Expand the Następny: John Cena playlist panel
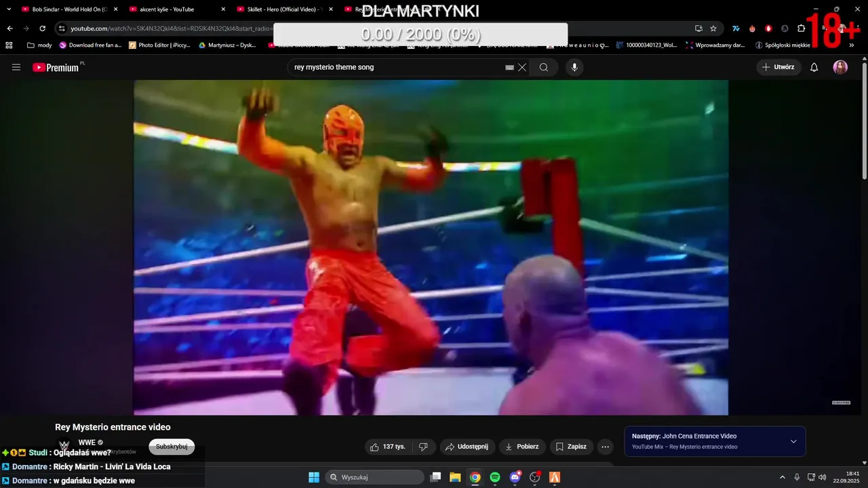Image resolution: width=868 pixels, height=488 pixels. pyautogui.click(x=793, y=441)
